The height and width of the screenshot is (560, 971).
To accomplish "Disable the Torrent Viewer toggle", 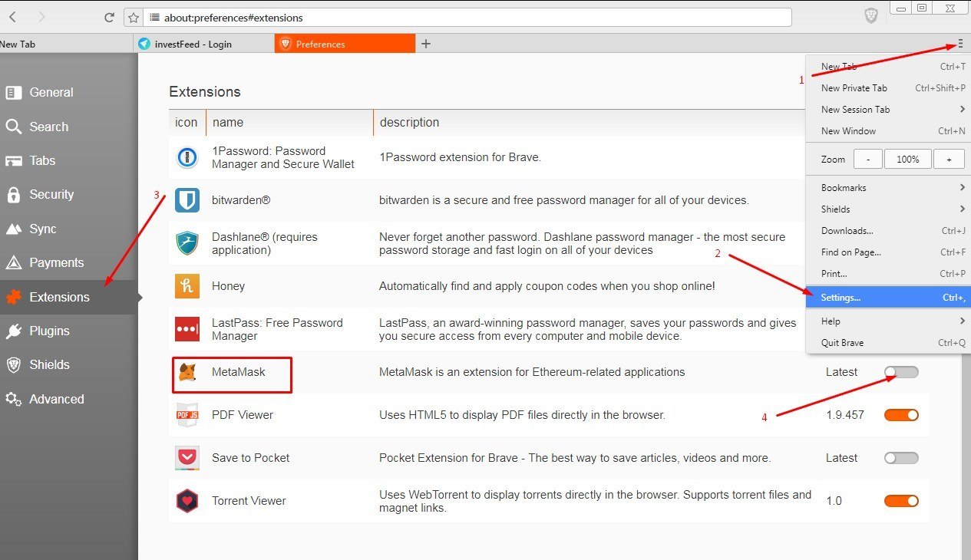I will pos(901,501).
